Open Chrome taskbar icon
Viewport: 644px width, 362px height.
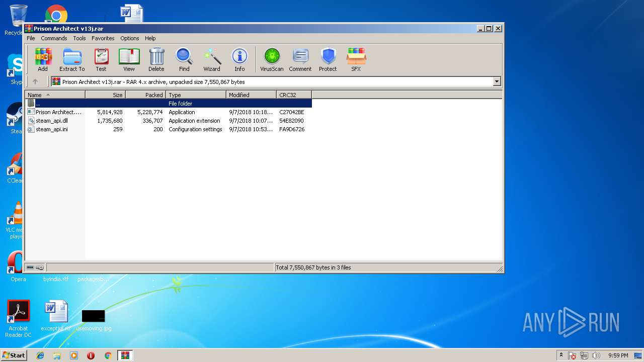coord(108,355)
